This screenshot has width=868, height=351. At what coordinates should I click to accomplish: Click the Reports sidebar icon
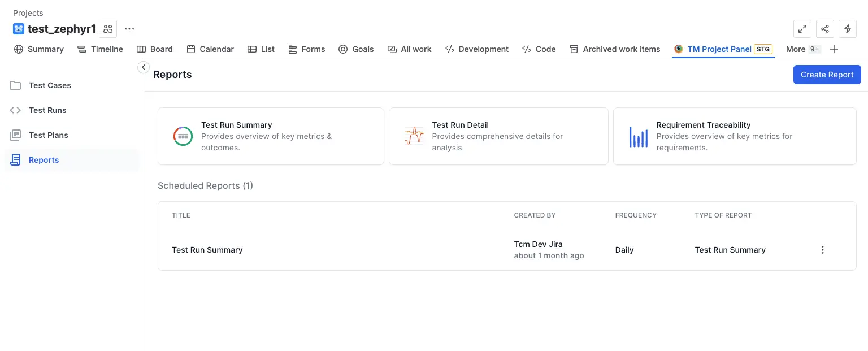click(16, 160)
